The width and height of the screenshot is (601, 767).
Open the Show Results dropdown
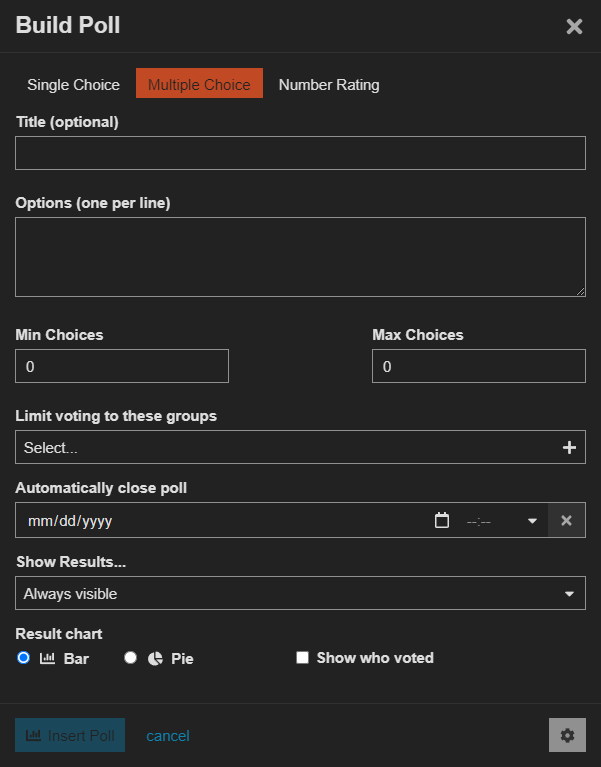tap(300, 593)
